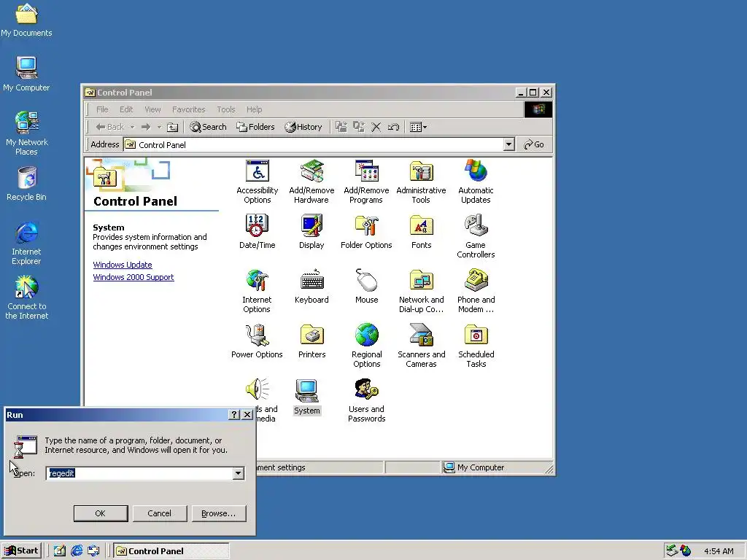Viewport: 747px width, 560px height.
Task: Open the Display settings icon
Action: [x=311, y=232]
